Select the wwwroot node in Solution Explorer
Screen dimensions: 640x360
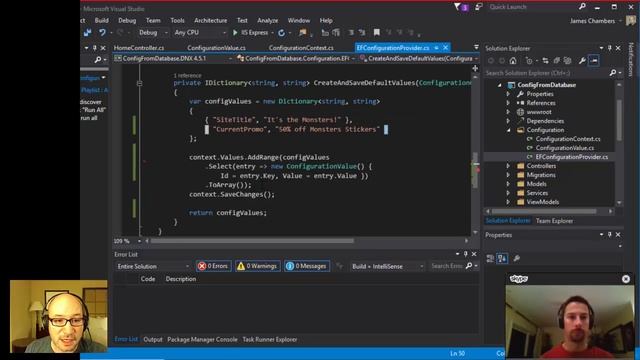coord(539,112)
